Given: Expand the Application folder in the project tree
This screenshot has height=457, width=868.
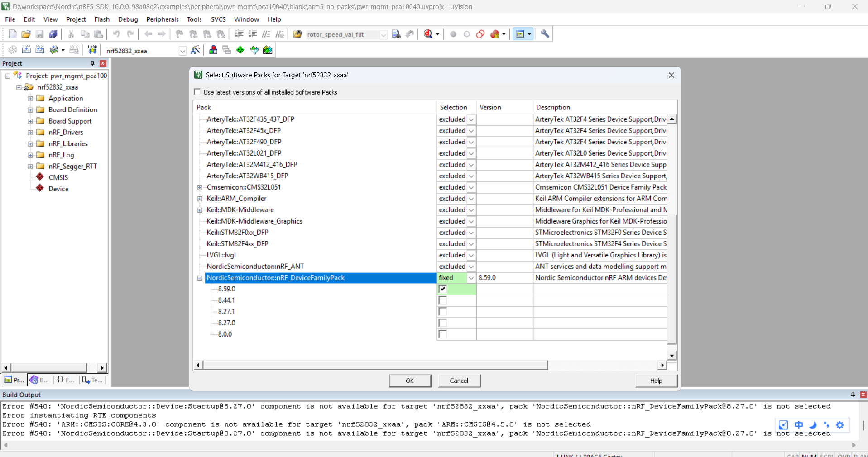Looking at the screenshot, I should 30,98.
